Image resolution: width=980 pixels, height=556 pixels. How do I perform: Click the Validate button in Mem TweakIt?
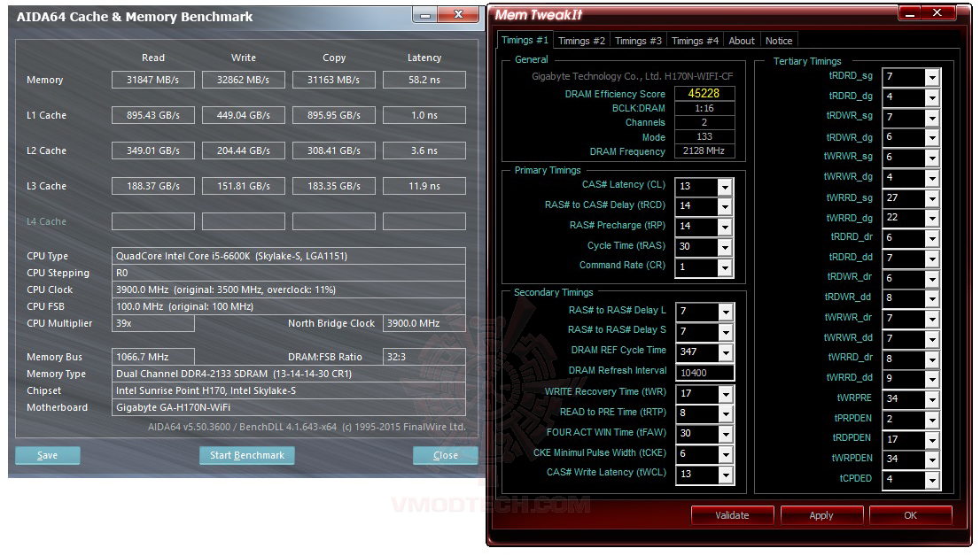point(732,515)
